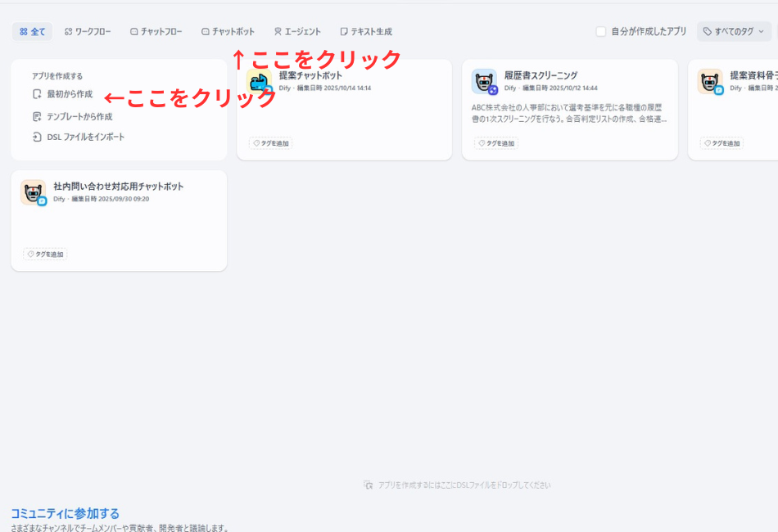778x532 pixels.
Task: Enable the 自分が作成したアプリ checkbox
Action: 599,31
